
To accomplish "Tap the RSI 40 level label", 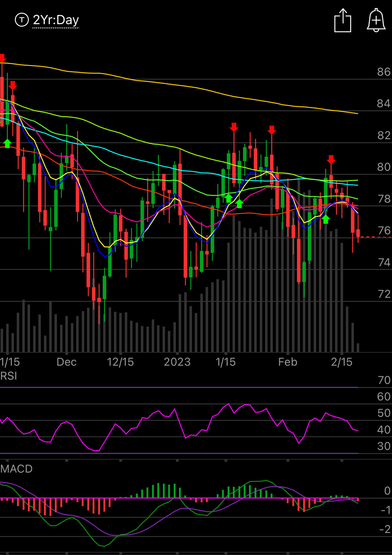I will pyautogui.click(x=384, y=430).
